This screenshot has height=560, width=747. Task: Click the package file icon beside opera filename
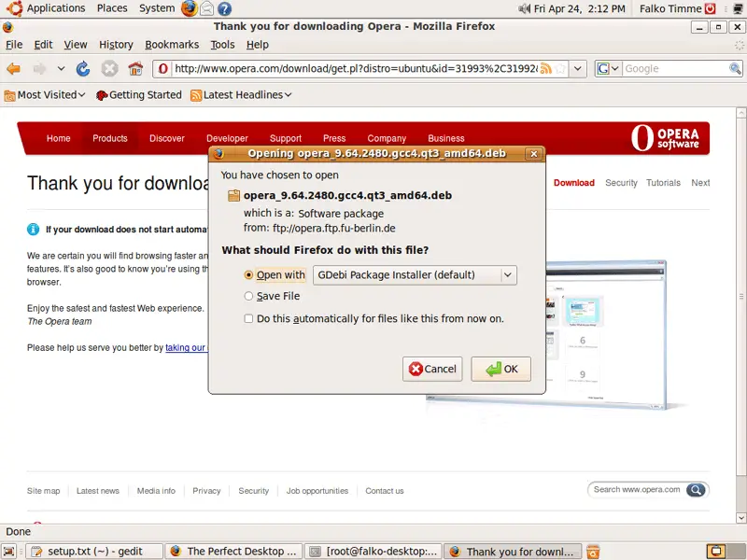pyautogui.click(x=233, y=196)
